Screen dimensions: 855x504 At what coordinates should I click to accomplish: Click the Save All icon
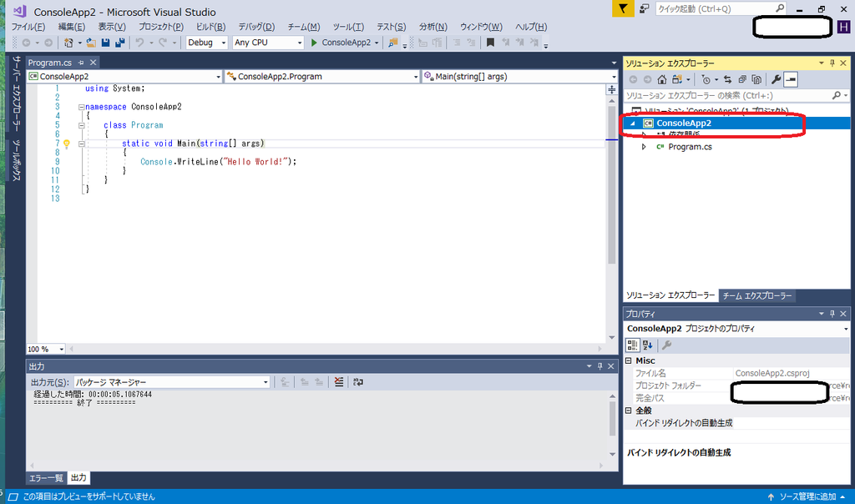pos(120,43)
